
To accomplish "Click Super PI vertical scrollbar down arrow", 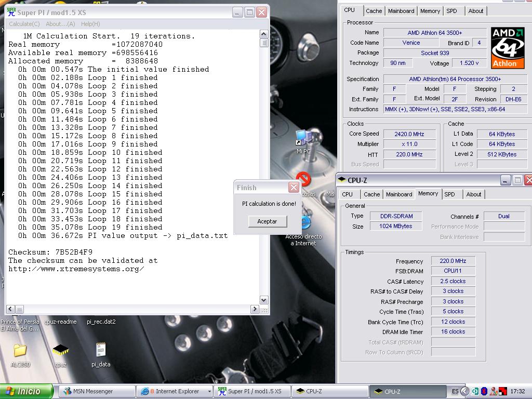I will pos(263,300).
